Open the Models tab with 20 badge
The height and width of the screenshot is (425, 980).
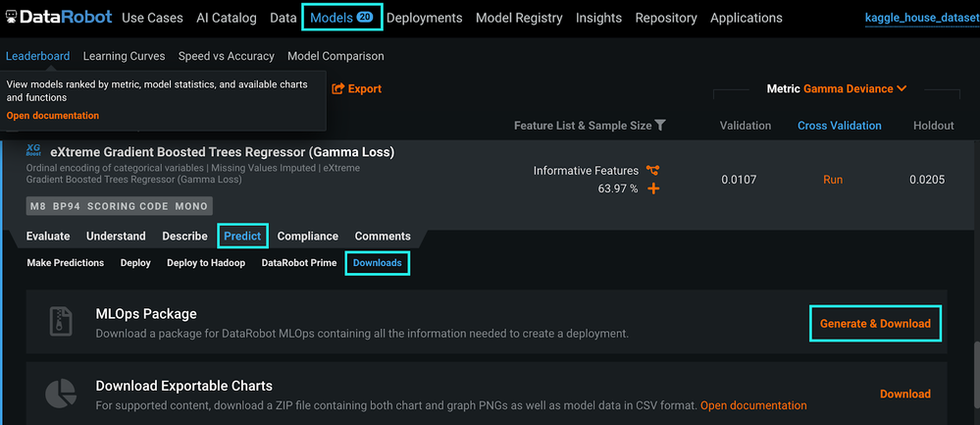341,18
